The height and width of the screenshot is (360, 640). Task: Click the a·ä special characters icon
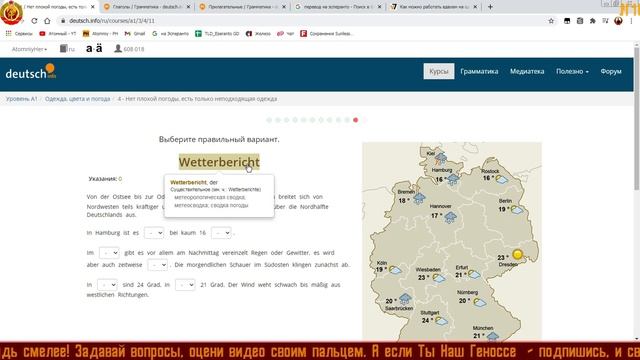coord(94,49)
